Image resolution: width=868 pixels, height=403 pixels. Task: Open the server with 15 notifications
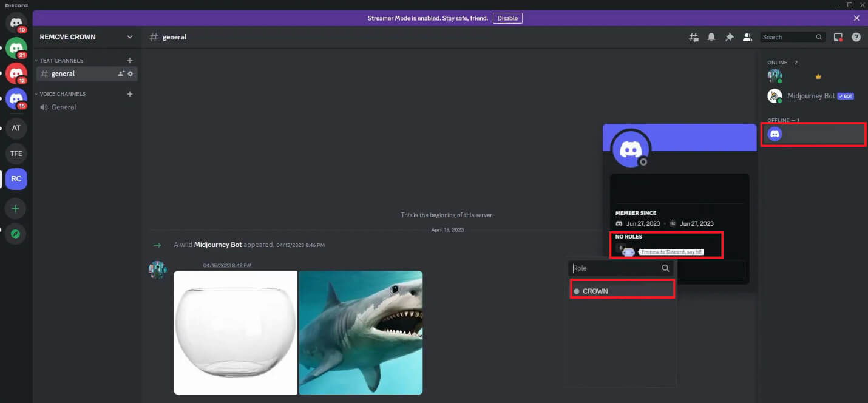[16, 99]
